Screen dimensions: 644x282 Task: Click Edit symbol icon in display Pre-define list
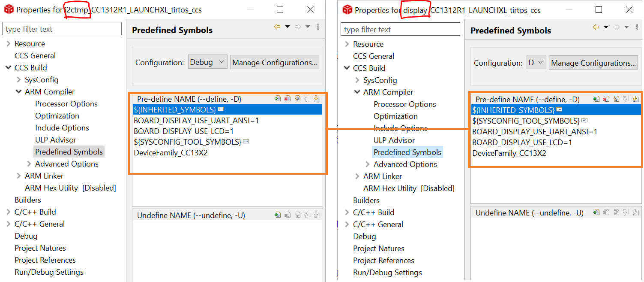click(616, 99)
